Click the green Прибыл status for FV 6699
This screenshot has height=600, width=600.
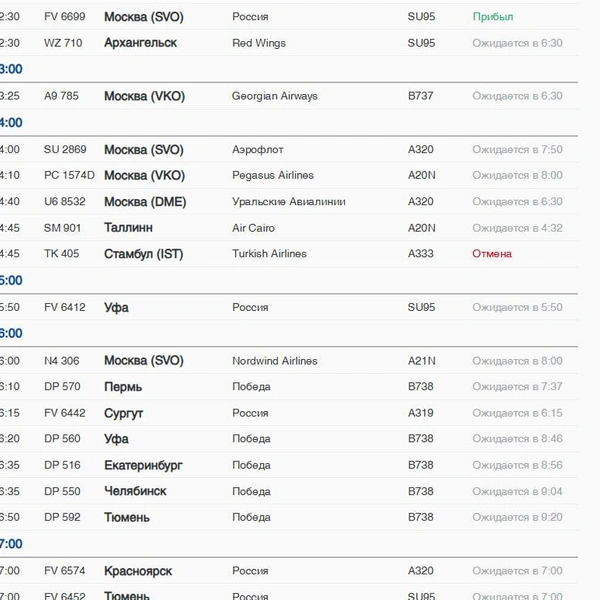click(x=493, y=17)
